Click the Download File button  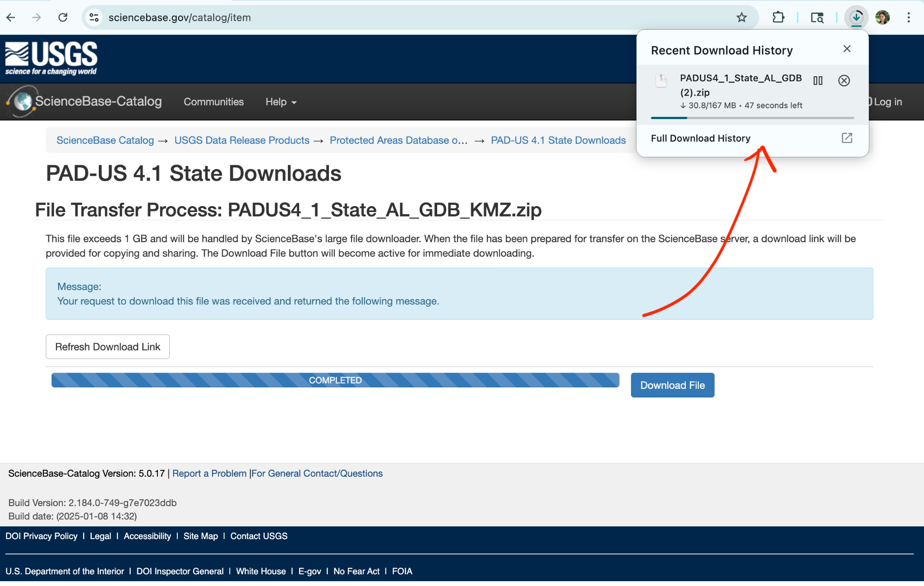click(x=672, y=385)
